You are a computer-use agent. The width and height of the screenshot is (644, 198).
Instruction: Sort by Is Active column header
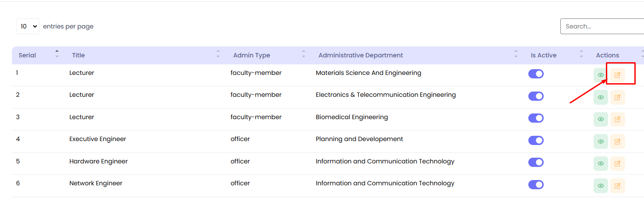click(x=543, y=55)
